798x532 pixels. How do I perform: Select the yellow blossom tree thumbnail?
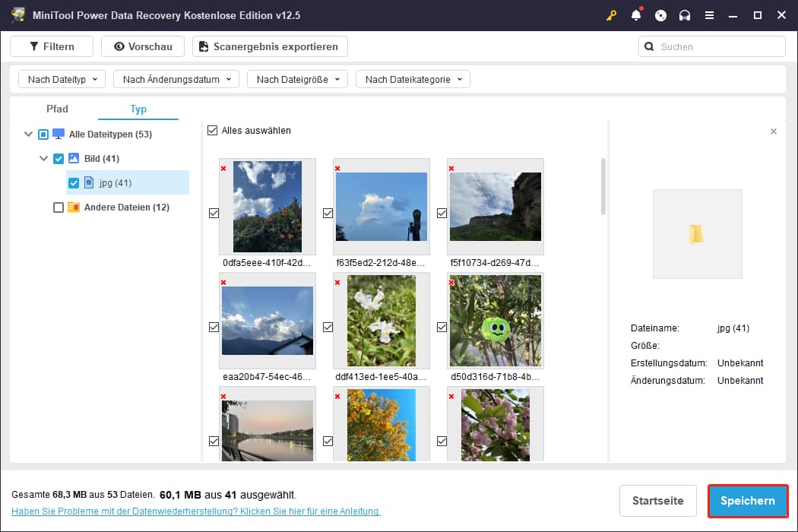click(x=382, y=426)
